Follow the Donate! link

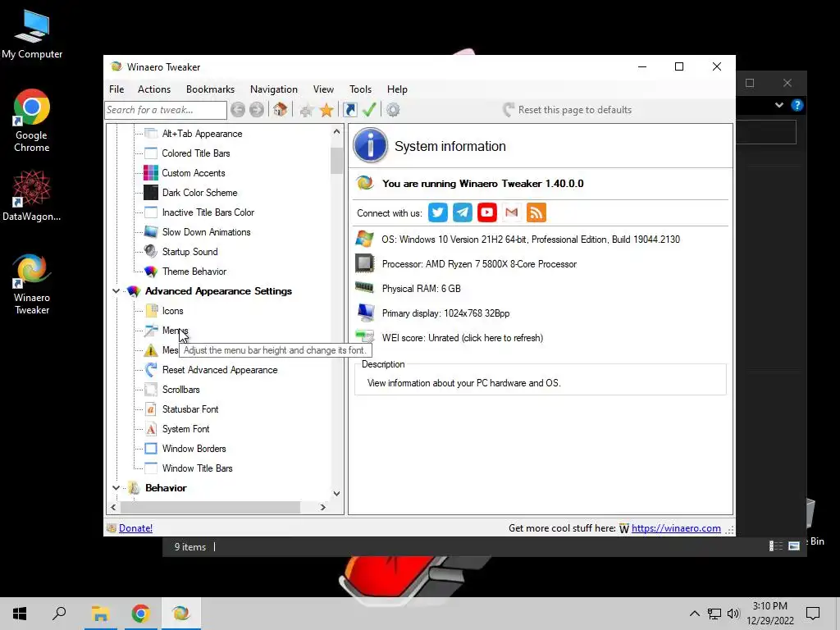pos(135,528)
